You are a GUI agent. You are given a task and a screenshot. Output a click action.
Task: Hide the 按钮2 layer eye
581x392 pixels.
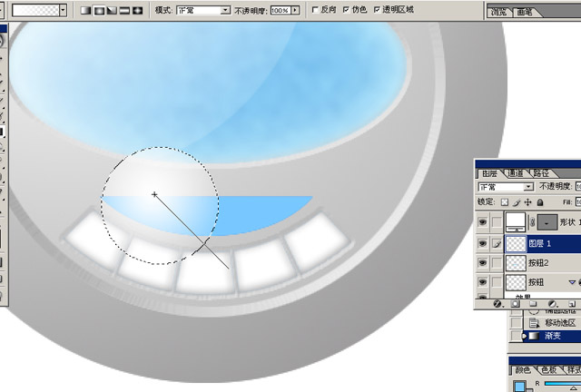pyautogui.click(x=482, y=262)
